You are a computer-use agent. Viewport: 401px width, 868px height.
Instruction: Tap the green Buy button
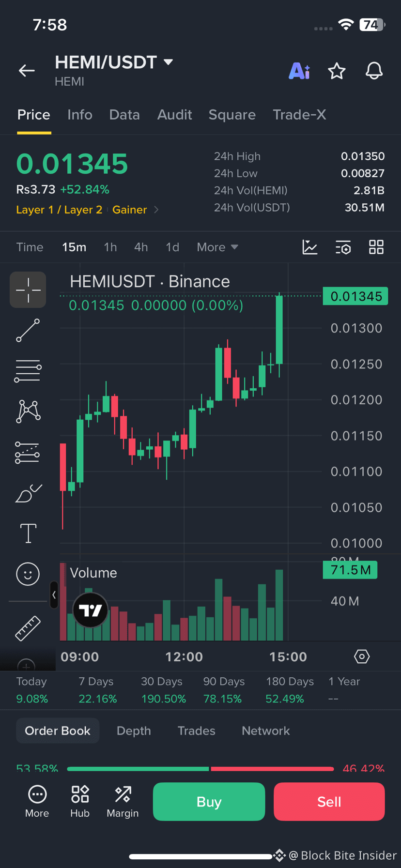click(209, 802)
